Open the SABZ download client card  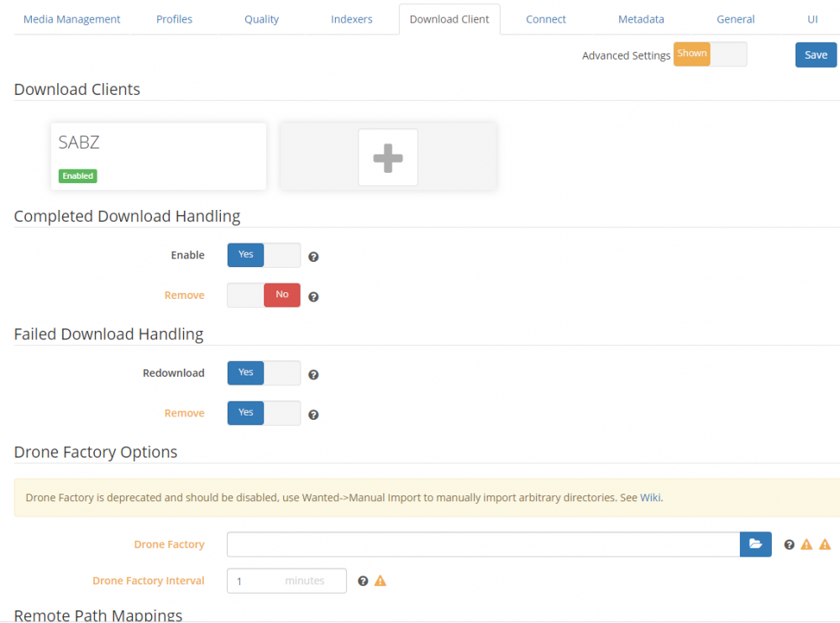159,156
